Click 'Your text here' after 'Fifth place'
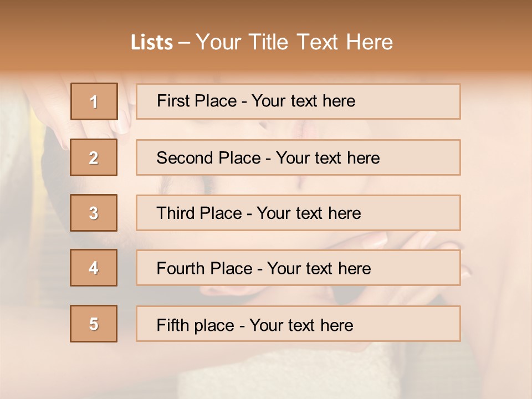The height and width of the screenshot is (399, 532). pyautogui.click(x=301, y=325)
